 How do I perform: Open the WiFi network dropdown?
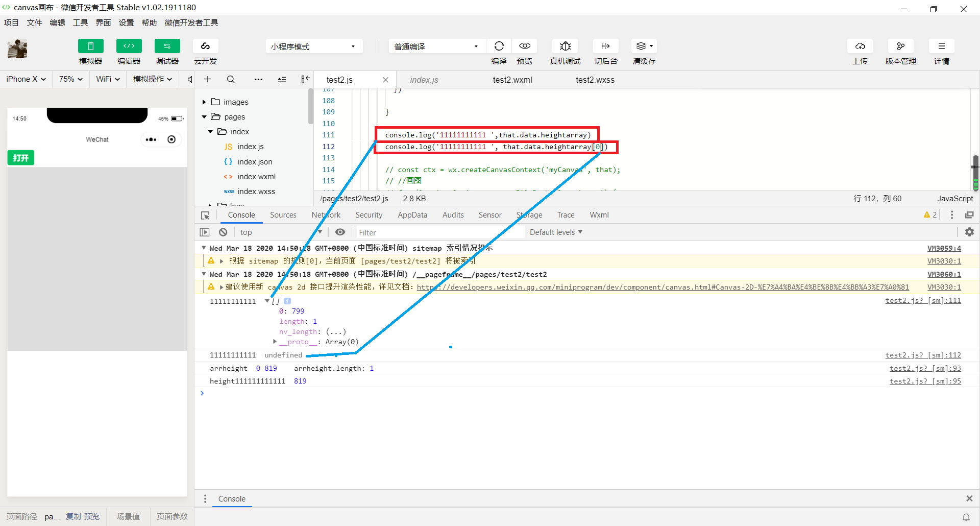108,79
